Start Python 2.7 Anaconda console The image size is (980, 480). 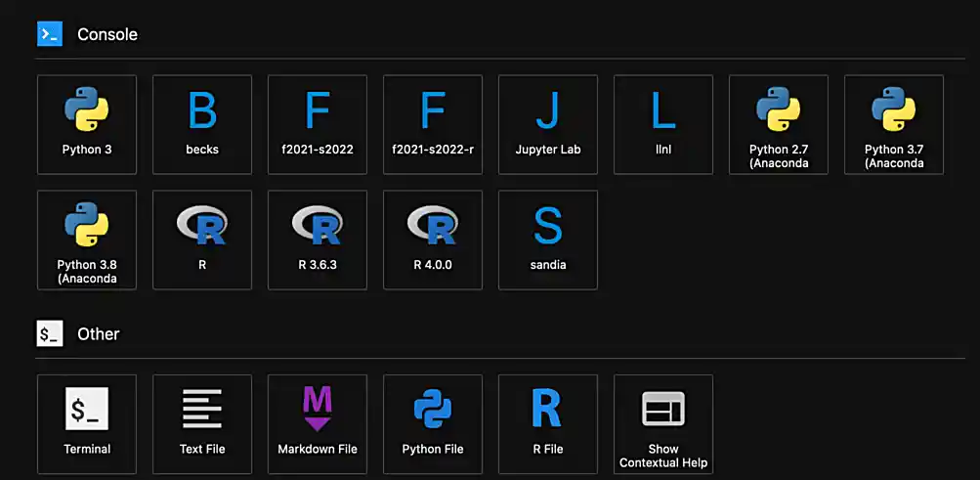(779, 124)
